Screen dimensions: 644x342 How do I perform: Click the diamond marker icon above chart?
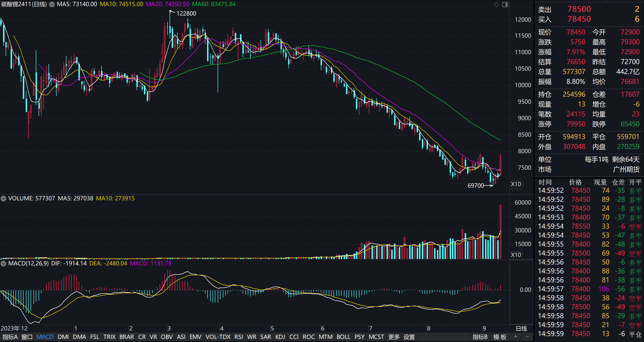click(x=496, y=4)
